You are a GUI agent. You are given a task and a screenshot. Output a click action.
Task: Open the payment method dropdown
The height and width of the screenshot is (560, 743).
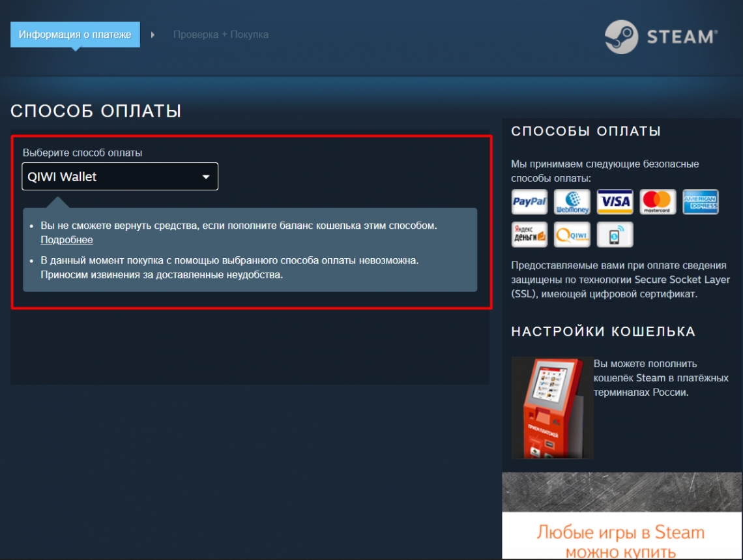pos(120,176)
